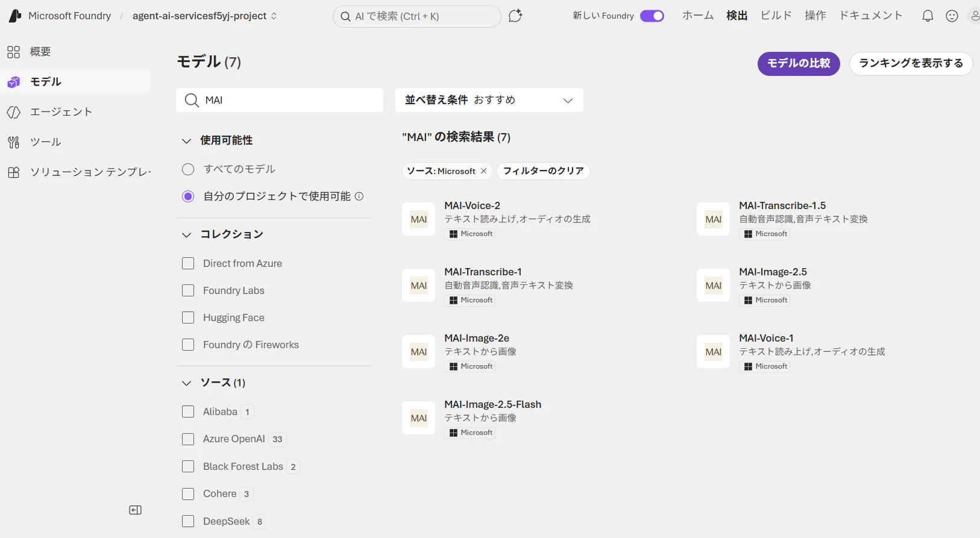Open the MAI-Image-2e model title
Viewport: 980px width, 538px height.
pos(477,339)
